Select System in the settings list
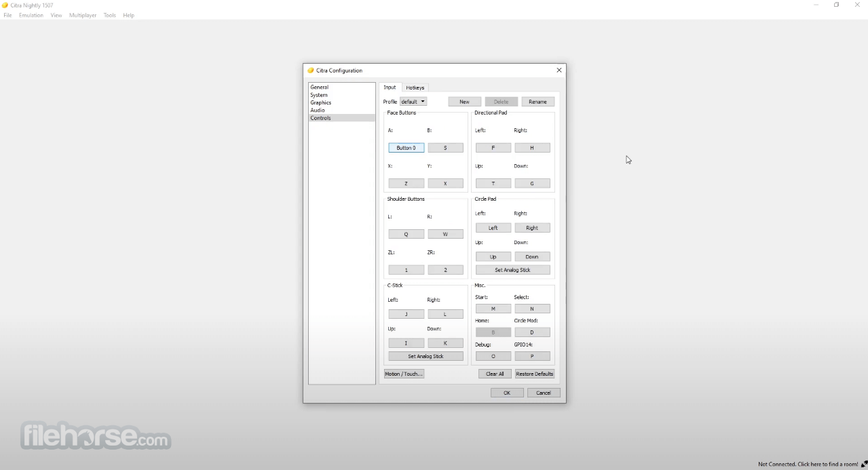The width and height of the screenshot is (868, 470). 341,95
